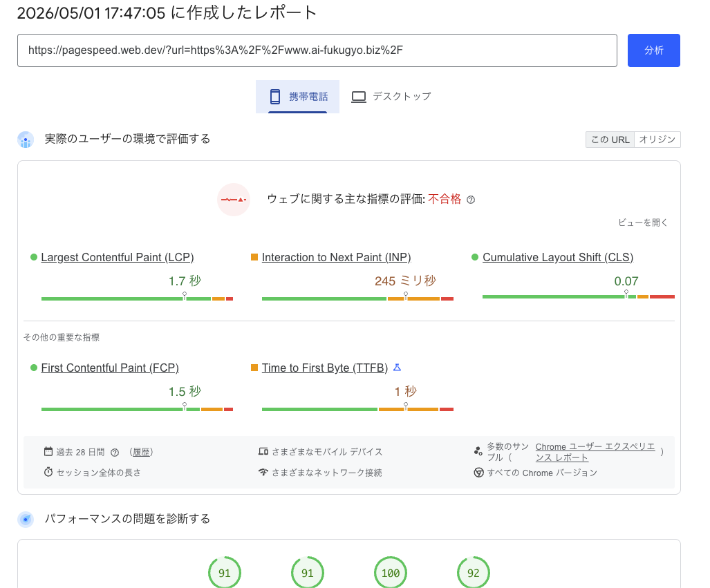This screenshot has height=588, width=710.
Task: Click the さまざまなモバイル デバイス label
Action: (x=327, y=452)
